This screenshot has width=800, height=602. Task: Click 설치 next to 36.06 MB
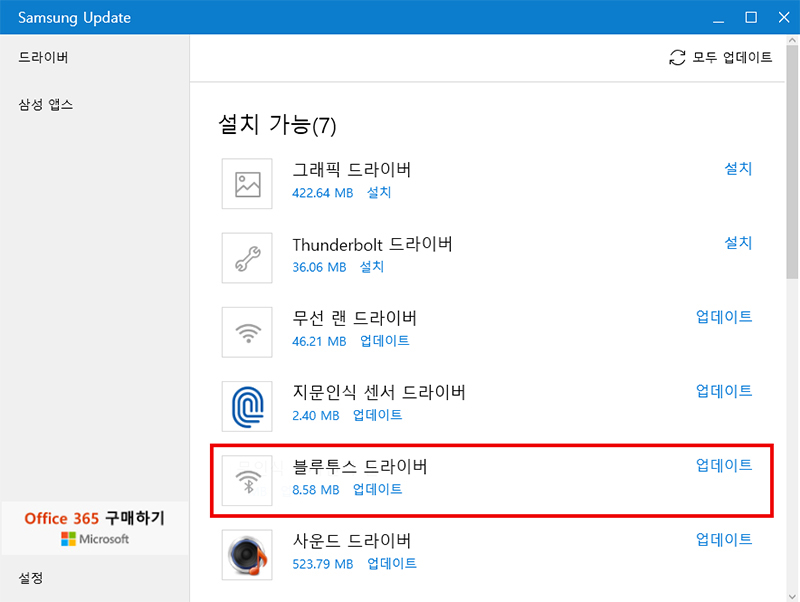pos(372,267)
